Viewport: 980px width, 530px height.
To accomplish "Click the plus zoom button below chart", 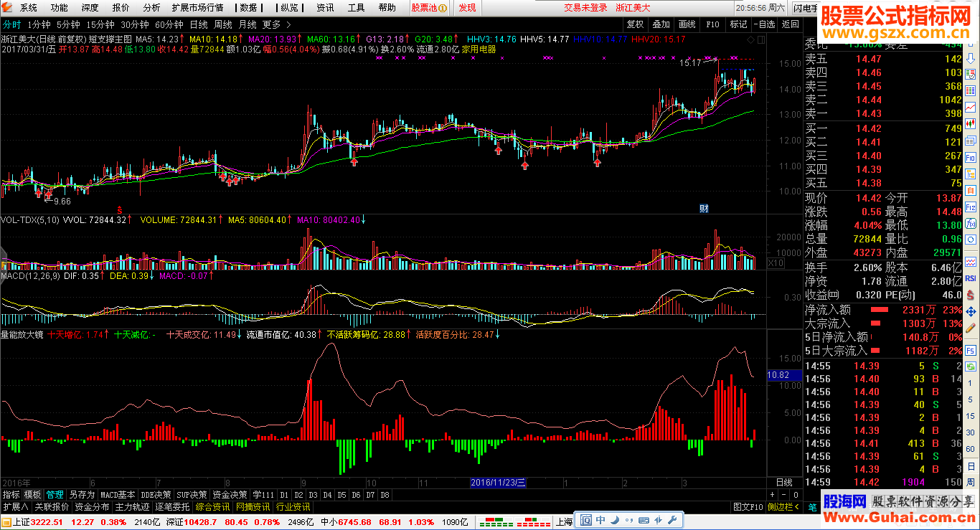I will coord(772,495).
